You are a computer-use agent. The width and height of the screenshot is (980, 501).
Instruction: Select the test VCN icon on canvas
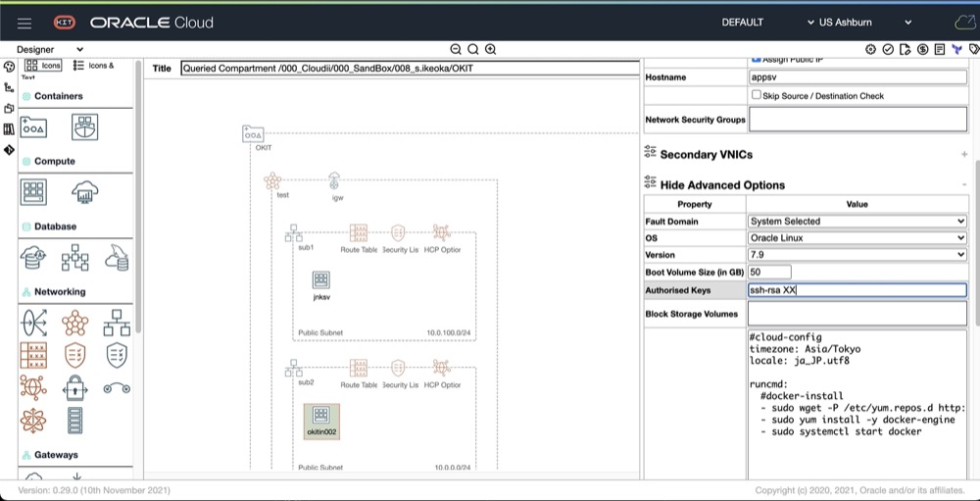[272, 181]
